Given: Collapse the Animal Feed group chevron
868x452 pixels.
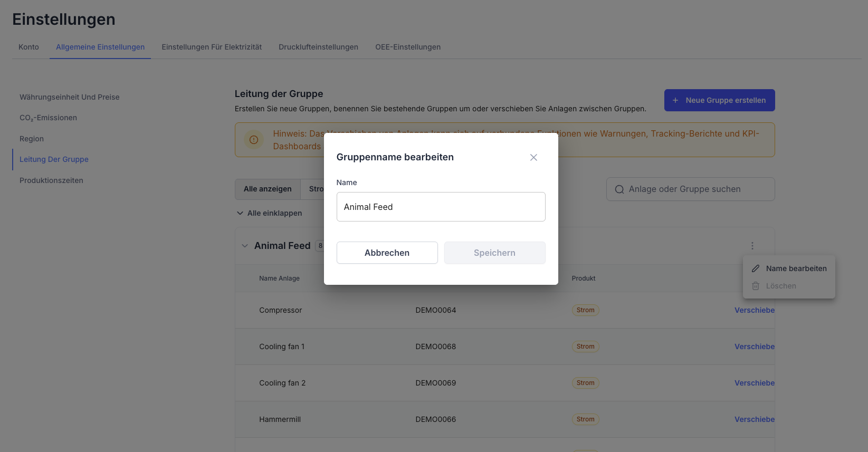Looking at the screenshot, I should 245,246.
